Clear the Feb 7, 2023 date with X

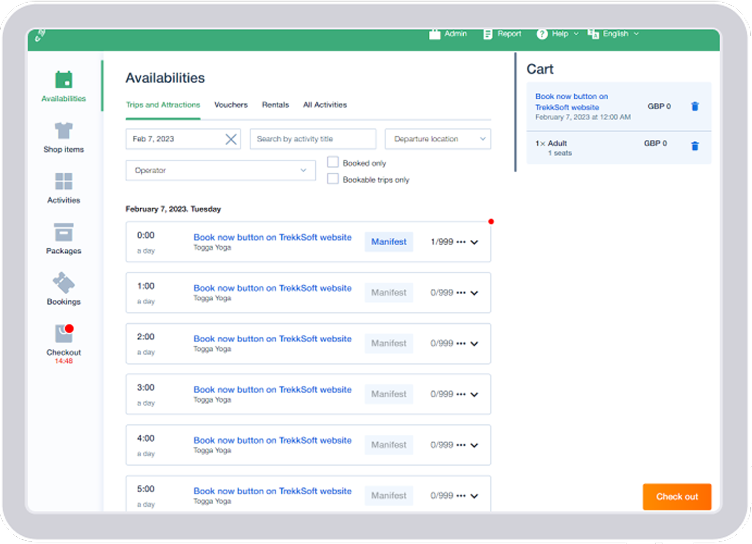(231, 139)
